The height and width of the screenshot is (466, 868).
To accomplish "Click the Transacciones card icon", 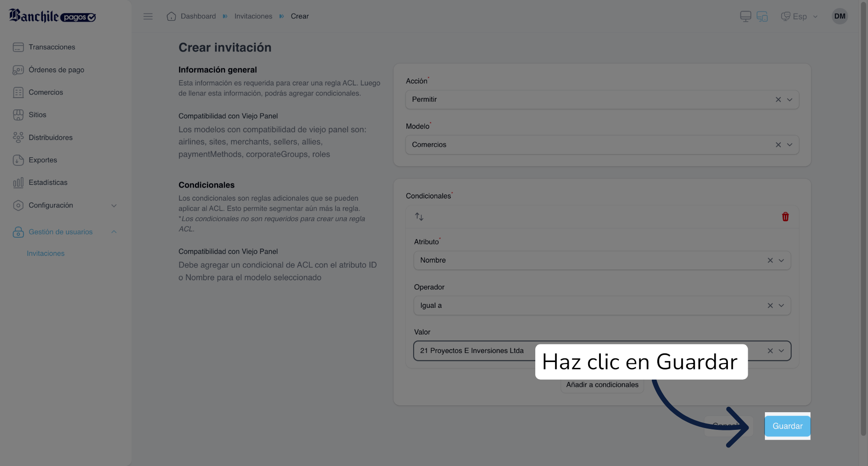I will [x=18, y=47].
